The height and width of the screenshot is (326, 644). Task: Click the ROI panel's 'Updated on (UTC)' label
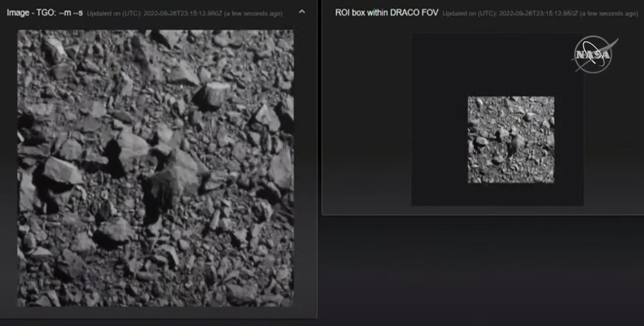pos(469,14)
